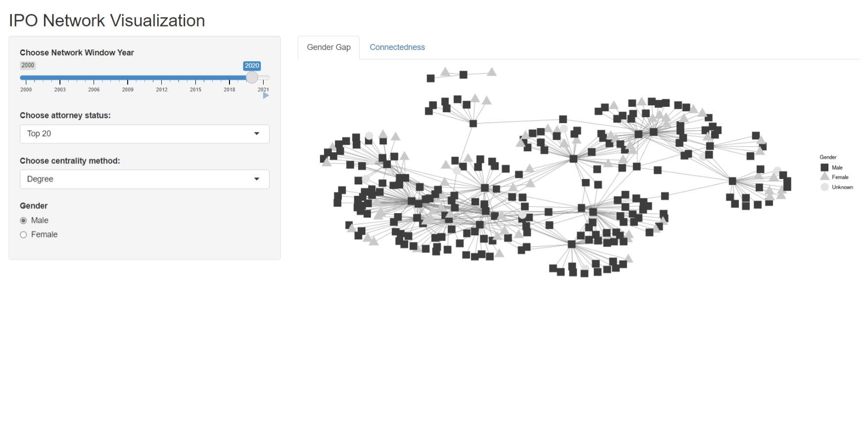Expand the centrality method dropdown showing Degree
The height and width of the screenshot is (421, 868).
coord(144,179)
